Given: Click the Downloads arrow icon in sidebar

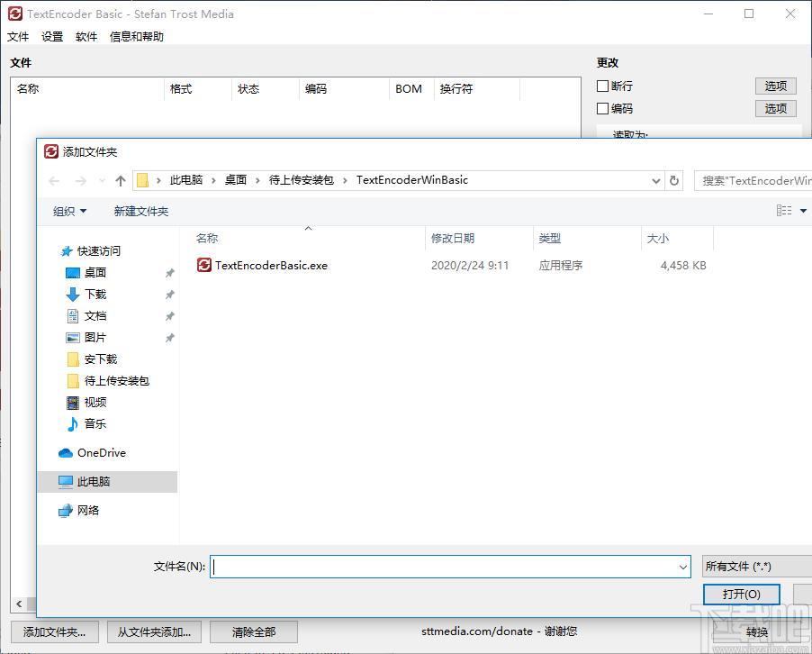Looking at the screenshot, I should point(73,295).
